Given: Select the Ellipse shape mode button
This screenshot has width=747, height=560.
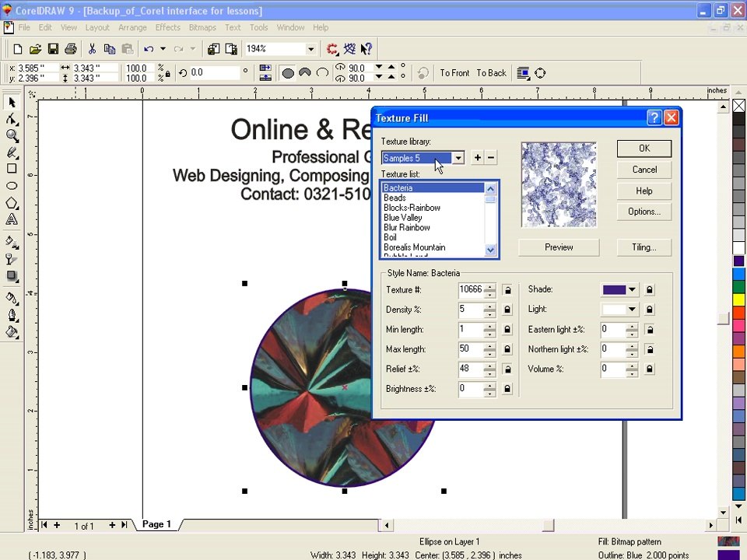Looking at the screenshot, I should [x=288, y=73].
